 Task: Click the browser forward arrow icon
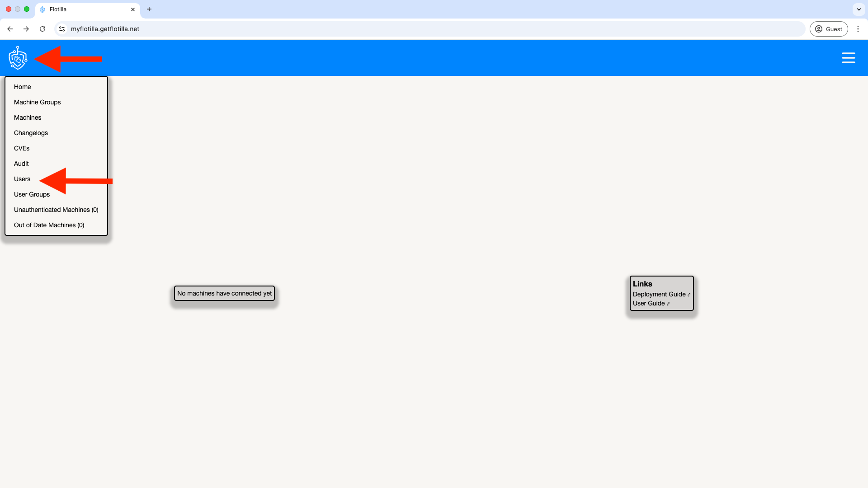[26, 28]
